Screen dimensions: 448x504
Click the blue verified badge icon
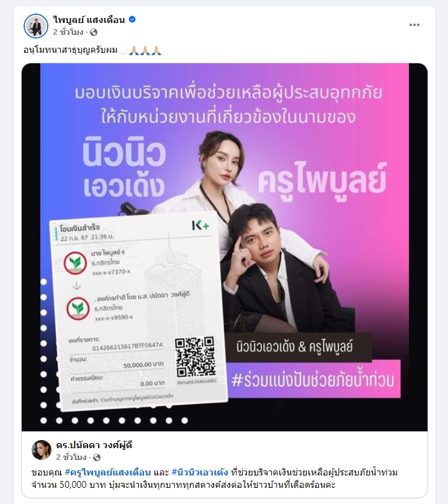click(132, 20)
